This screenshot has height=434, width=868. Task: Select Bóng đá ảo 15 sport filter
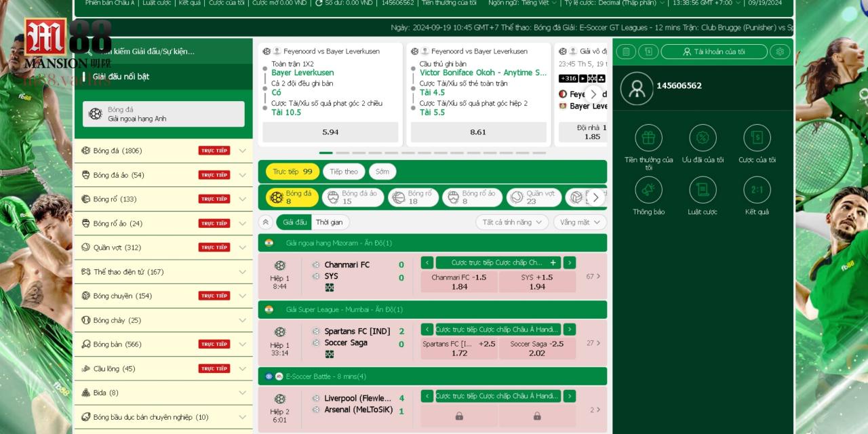click(353, 197)
